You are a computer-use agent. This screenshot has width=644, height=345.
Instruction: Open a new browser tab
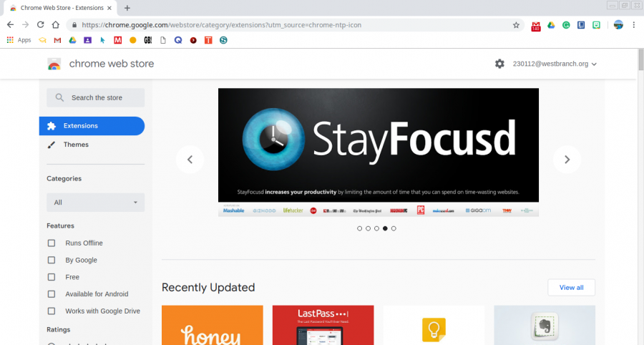point(127,8)
